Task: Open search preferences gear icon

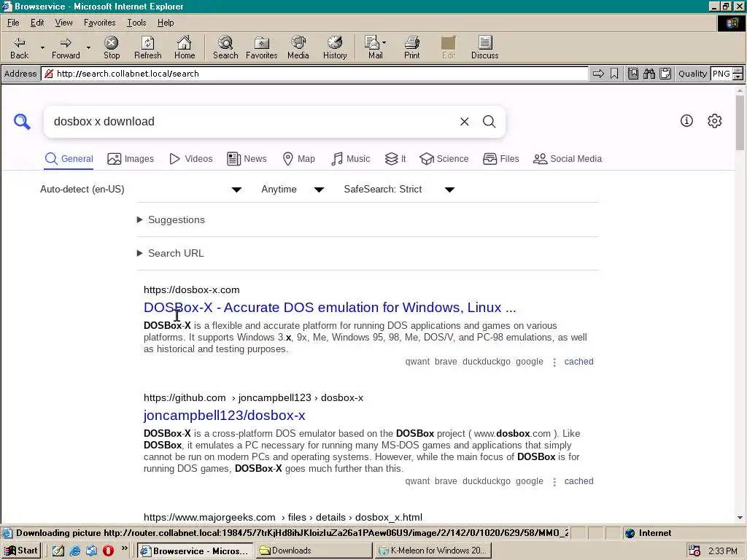Action: coord(715,121)
